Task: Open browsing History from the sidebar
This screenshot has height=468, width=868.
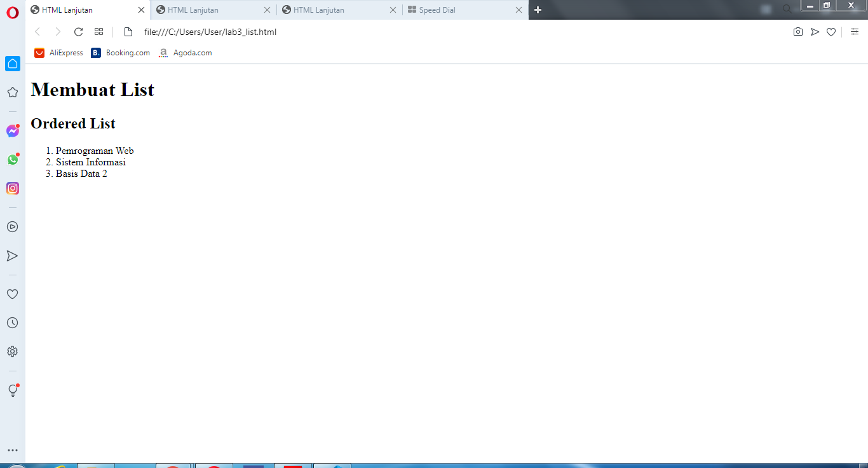Action: pos(13,322)
